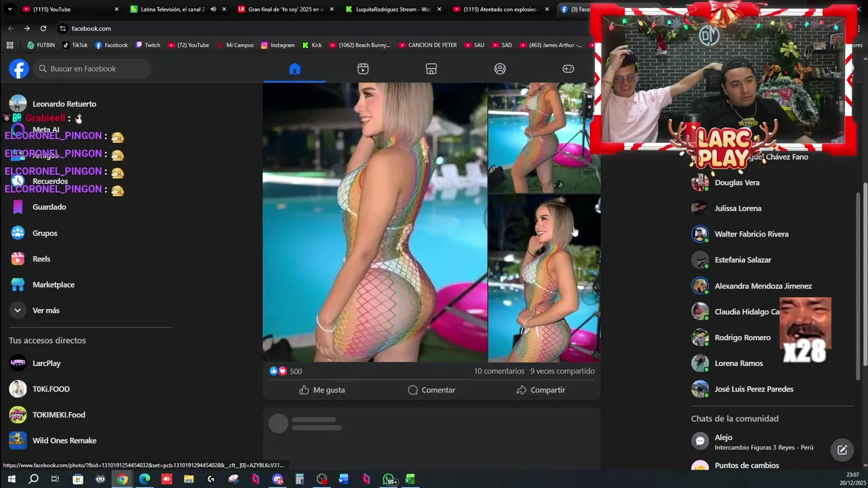Open File Explorer from taskbar
Screen dimensions: 868x488
pos(189,479)
